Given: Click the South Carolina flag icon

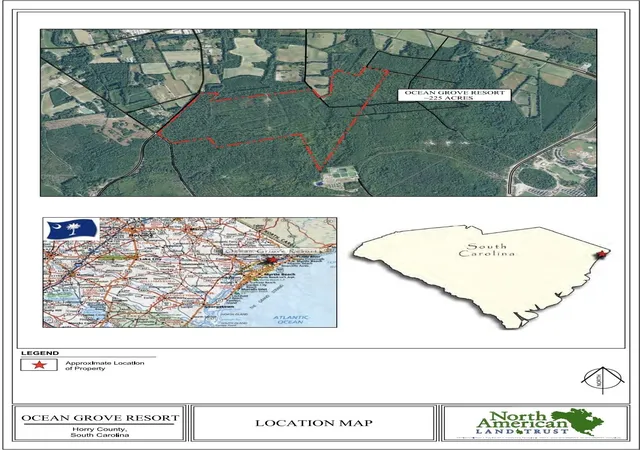Looking at the screenshot, I should (73, 229).
